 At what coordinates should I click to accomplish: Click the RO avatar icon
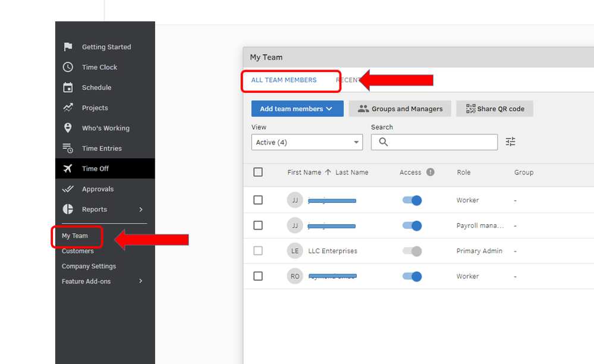click(x=295, y=276)
